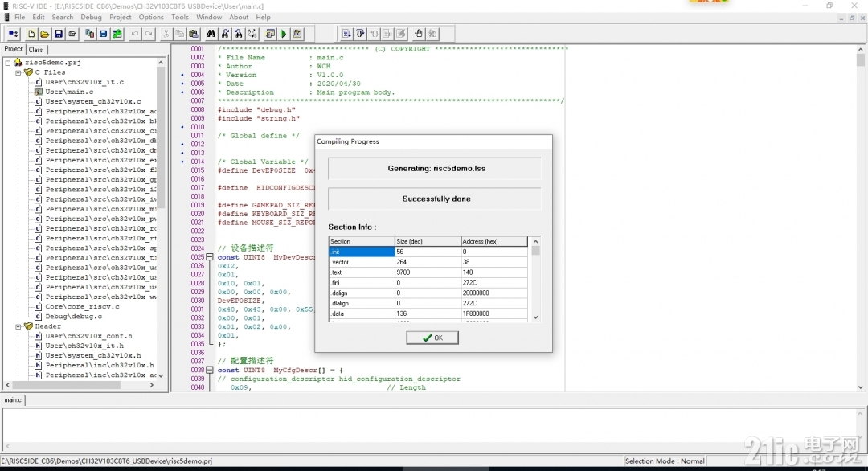The height and width of the screenshot is (471, 868).
Task: Click the scissors Cut toolbar icon
Action: click(166, 34)
